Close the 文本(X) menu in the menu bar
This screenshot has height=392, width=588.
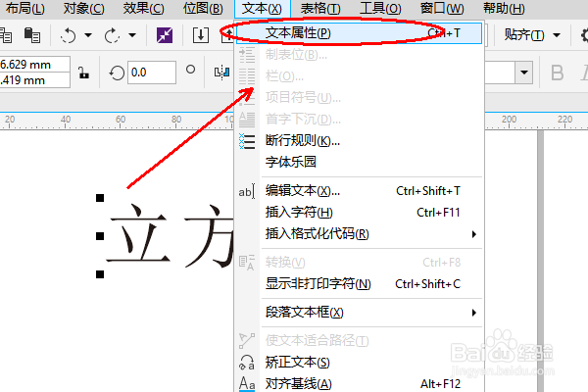(x=262, y=8)
